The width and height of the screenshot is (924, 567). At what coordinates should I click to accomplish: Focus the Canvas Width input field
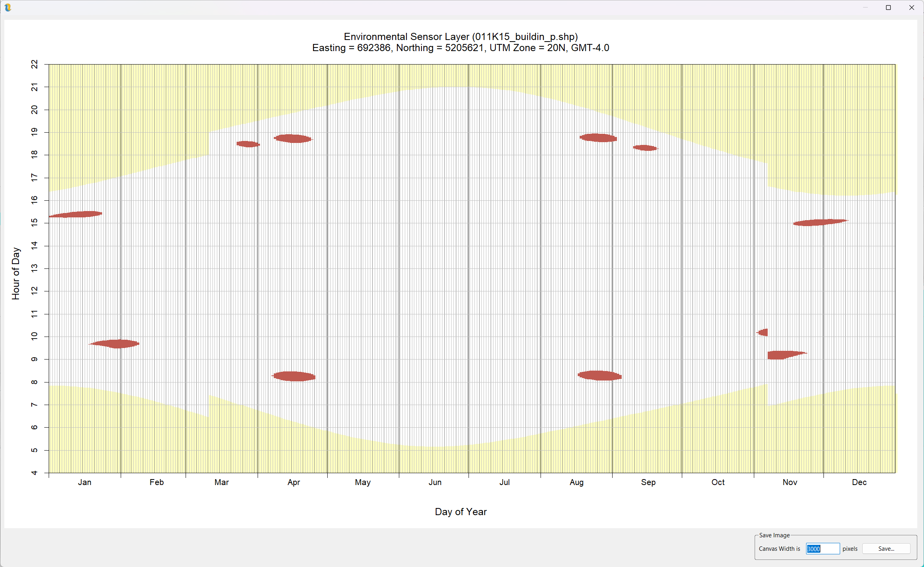(822, 548)
